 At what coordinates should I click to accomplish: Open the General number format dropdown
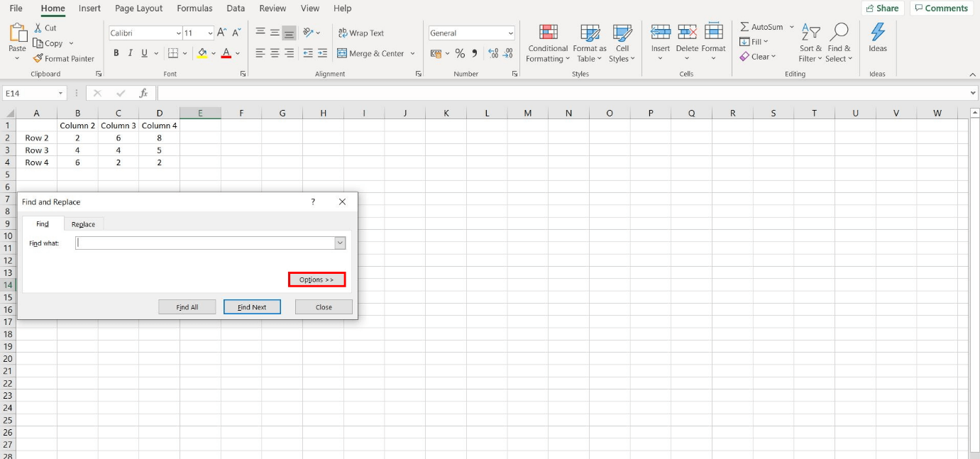click(511, 33)
